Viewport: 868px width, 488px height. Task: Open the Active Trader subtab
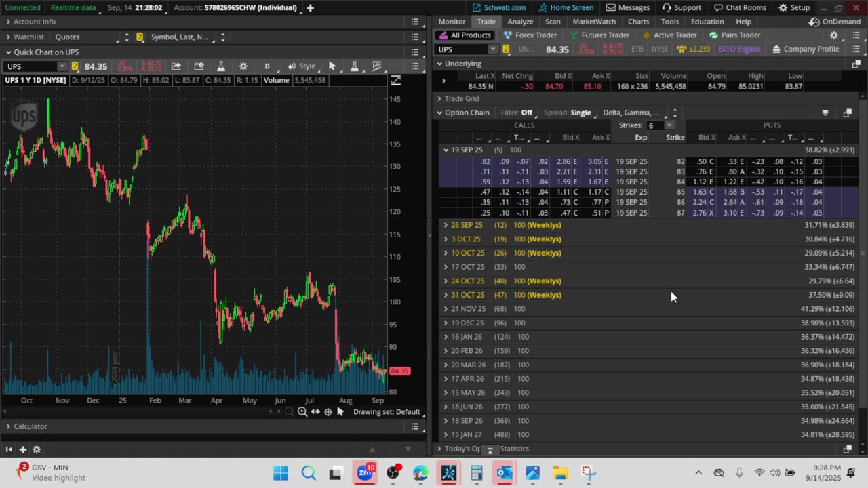(669, 35)
